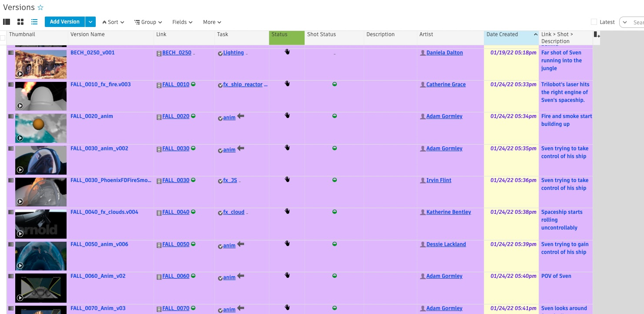Click the green shot status dot for FALL_0010_fx_fire.v003

[334, 84]
